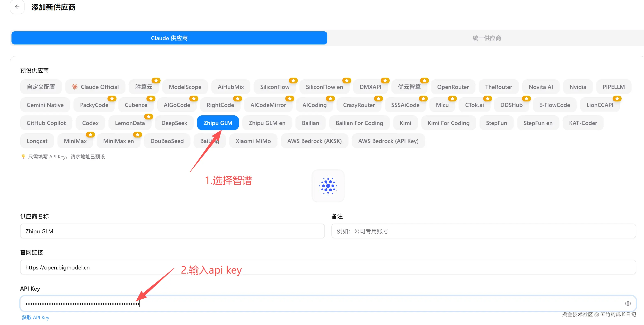Select the 自定义配置 preset
Screen dimensions: 644x325
tap(41, 87)
